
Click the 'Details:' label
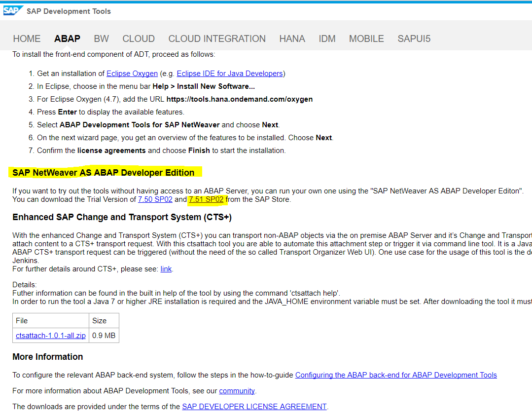pyautogui.click(x=25, y=285)
